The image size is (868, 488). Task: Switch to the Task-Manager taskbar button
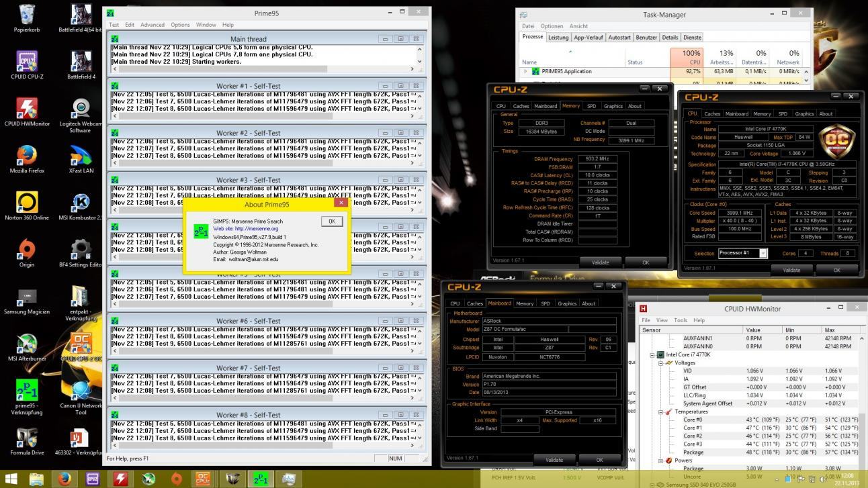click(288, 479)
